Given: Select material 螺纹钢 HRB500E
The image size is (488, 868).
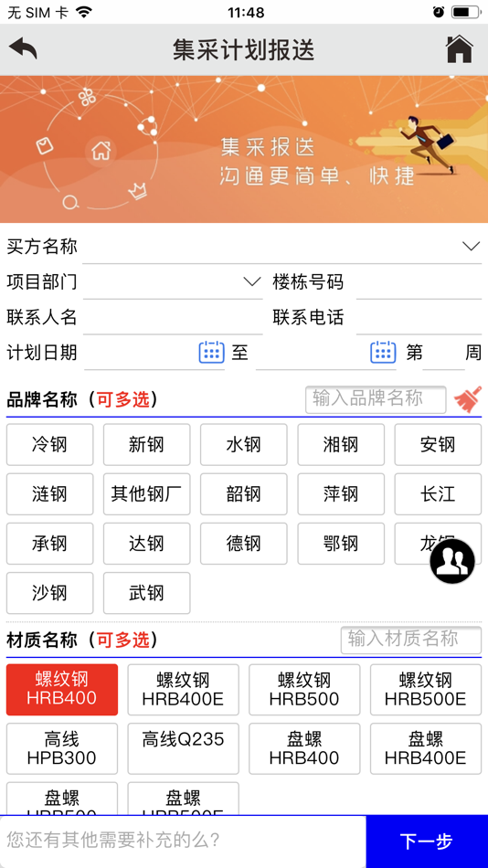Looking at the screenshot, I should (426, 690).
